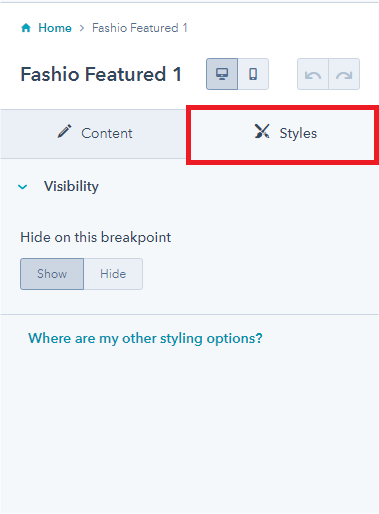Image resolution: width=379 pixels, height=514 pixels.
Task: Click Fashio Featured 1 breadcrumb item
Action: 140,28
